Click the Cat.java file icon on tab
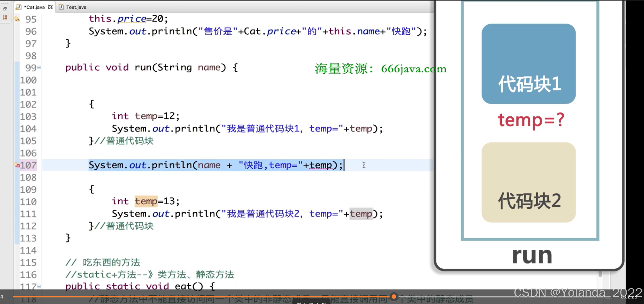This screenshot has width=644, height=304. 19,7
